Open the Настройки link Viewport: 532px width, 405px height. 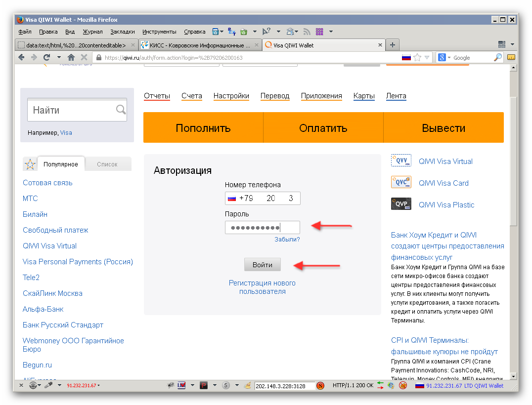coord(231,96)
